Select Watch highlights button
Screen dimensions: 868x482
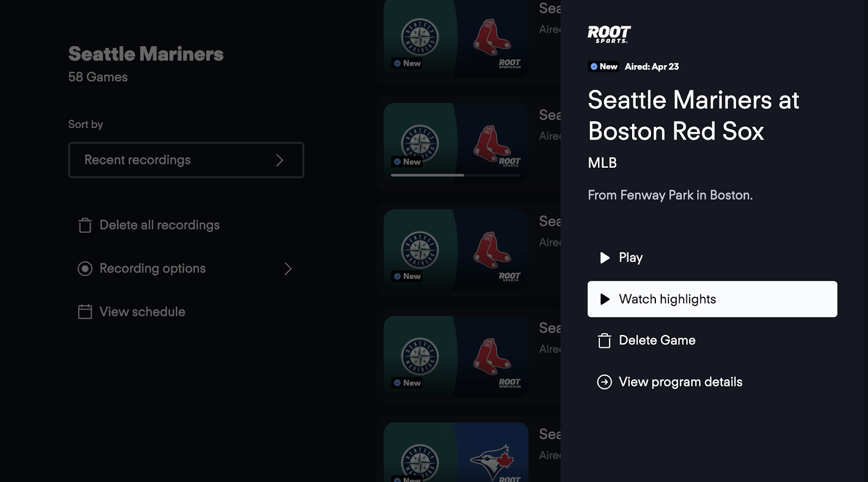pyautogui.click(x=712, y=299)
